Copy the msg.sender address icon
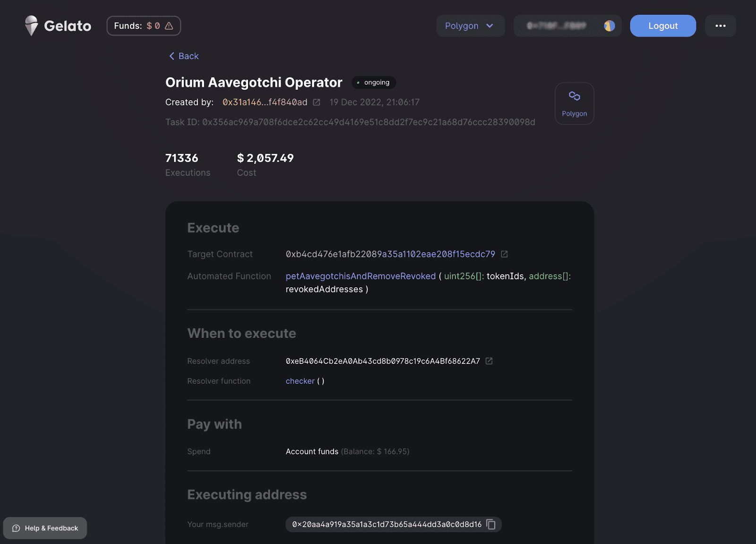Image resolution: width=756 pixels, height=544 pixels. [x=491, y=524]
